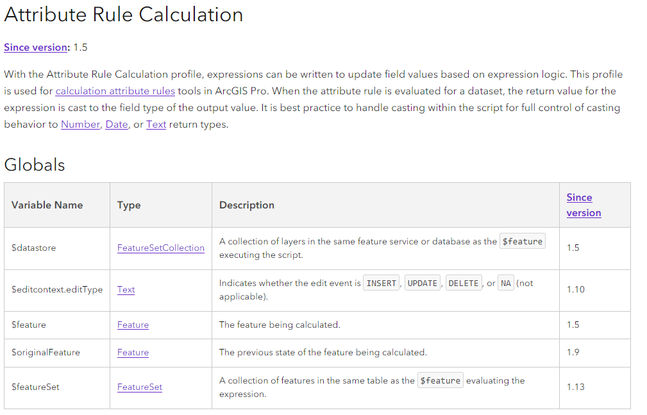The width and height of the screenshot is (647, 415).
Task: Click the Since version link below the title
Action: (36, 47)
